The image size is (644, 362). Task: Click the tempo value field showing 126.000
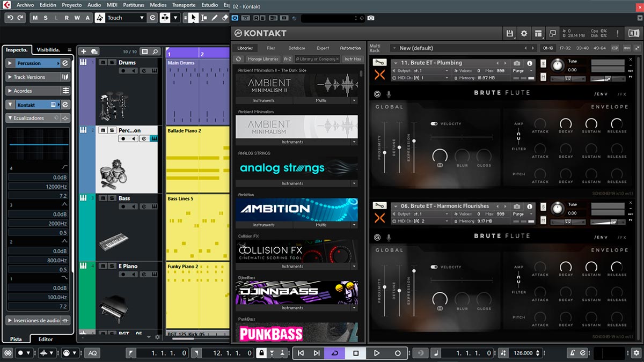(x=523, y=353)
